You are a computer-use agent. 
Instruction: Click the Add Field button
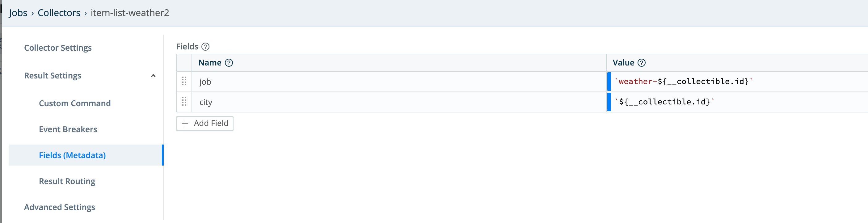pos(204,123)
